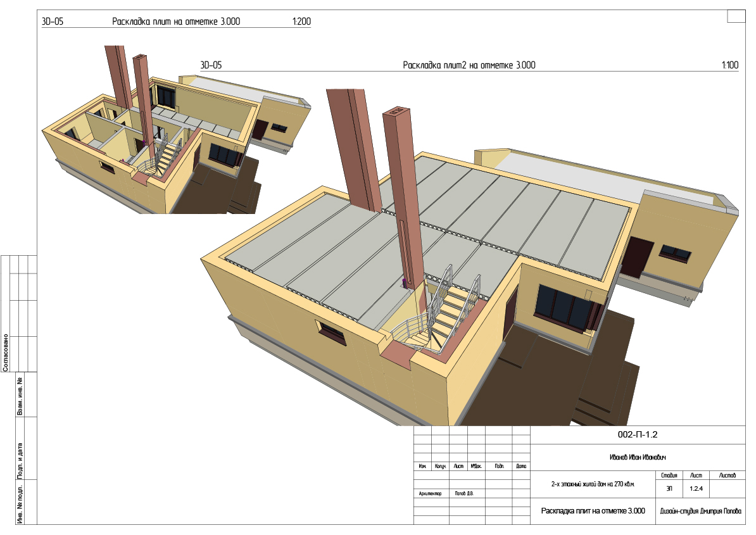Screen dimensions: 756x535
Task: Click the top-left header 'Раскладка плит на отметке 3.000'
Action: pyautogui.click(x=176, y=21)
